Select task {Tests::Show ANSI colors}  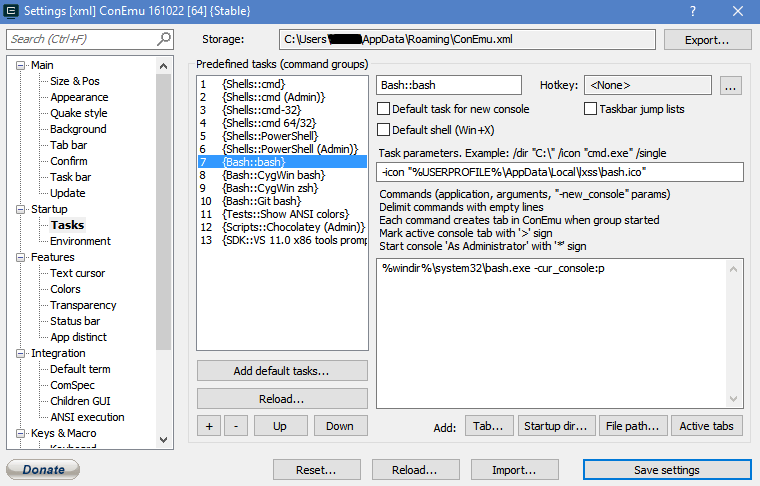click(282, 214)
